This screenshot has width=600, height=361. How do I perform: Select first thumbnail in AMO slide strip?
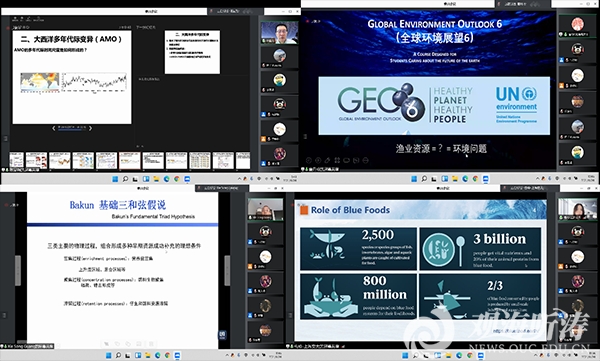click(x=16, y=160)
